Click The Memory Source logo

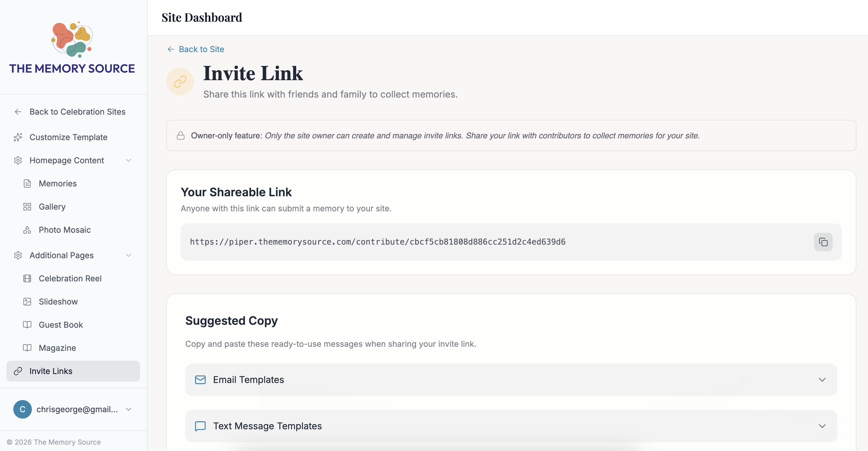coord(72,47)
